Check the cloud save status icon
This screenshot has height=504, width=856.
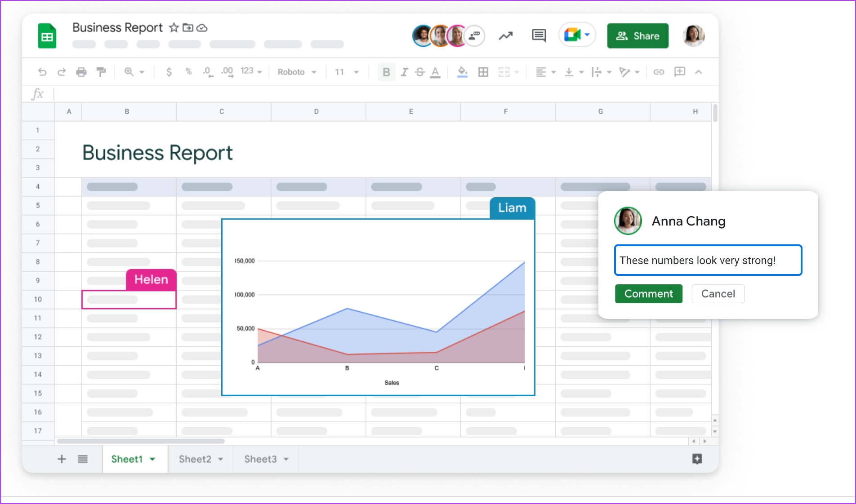point(202,28)
